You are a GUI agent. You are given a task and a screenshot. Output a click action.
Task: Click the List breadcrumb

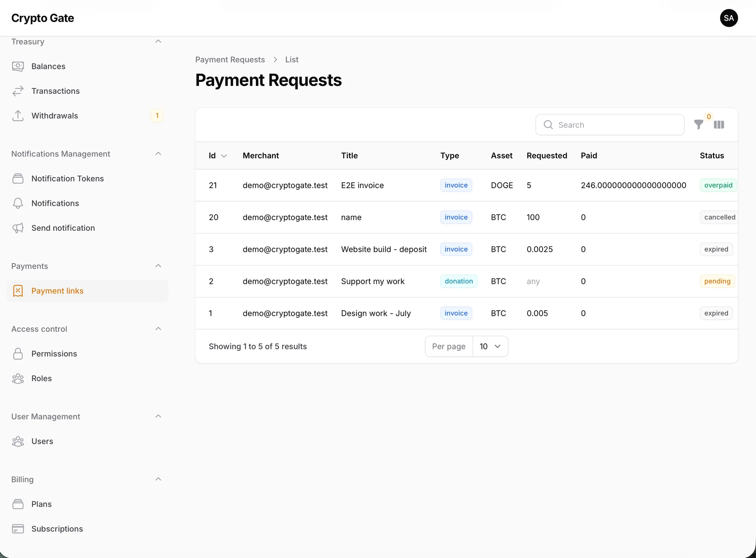click(x=292, y=59)
